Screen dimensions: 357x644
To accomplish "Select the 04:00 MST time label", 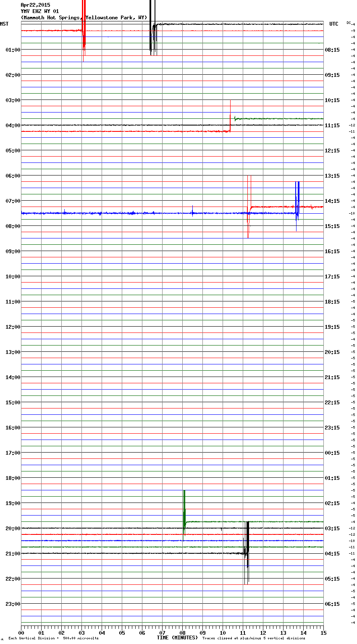I will point(13,126).
